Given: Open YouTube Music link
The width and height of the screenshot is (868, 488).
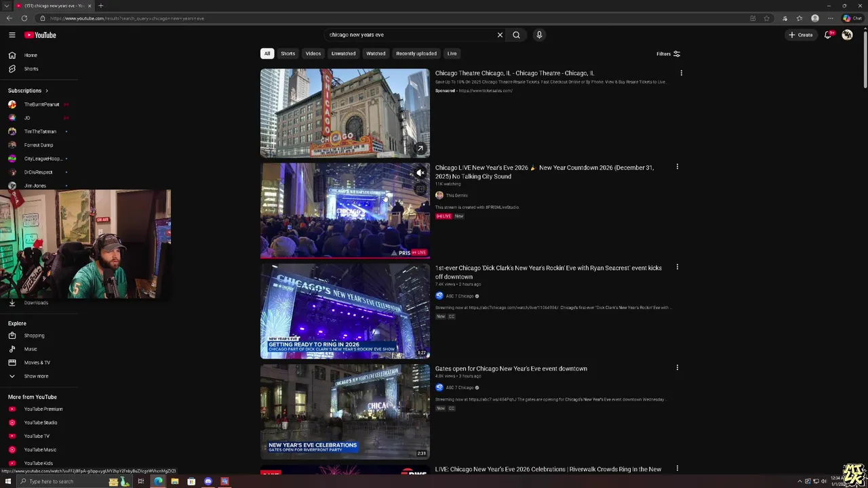Looking at the screenshot, I should 39,449.
